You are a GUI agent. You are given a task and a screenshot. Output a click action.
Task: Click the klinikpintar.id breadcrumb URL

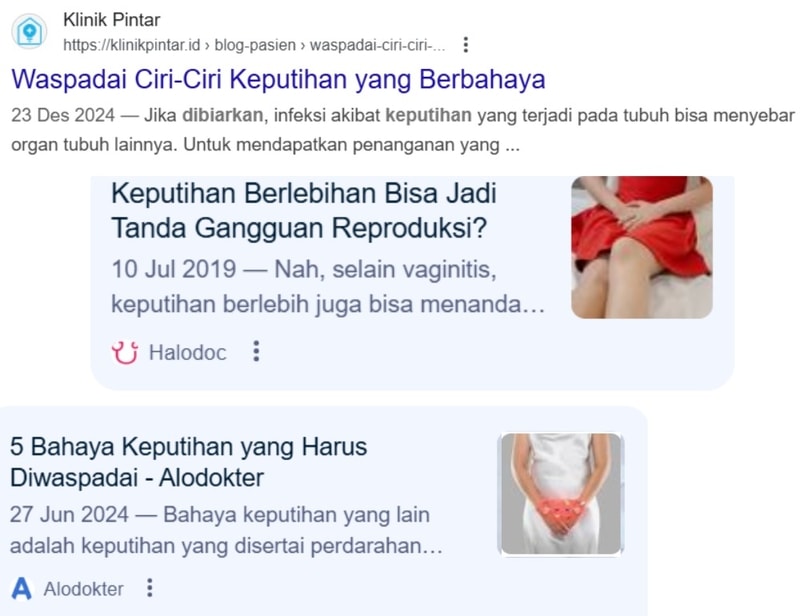tap(132, 45)
